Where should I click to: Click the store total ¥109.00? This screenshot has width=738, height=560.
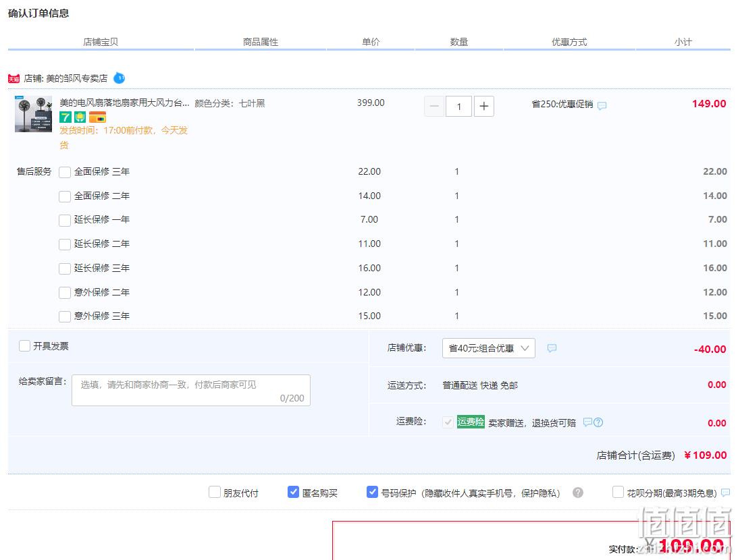coord(705,455)
